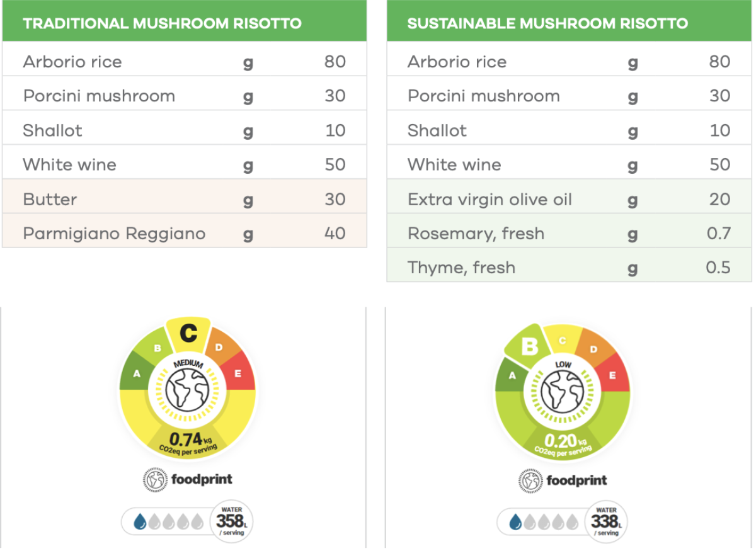Click the 0.74 kg CO2eq per serving value
Image resolution: width=756 pixels, height=556 pixels.
(187, 441)
